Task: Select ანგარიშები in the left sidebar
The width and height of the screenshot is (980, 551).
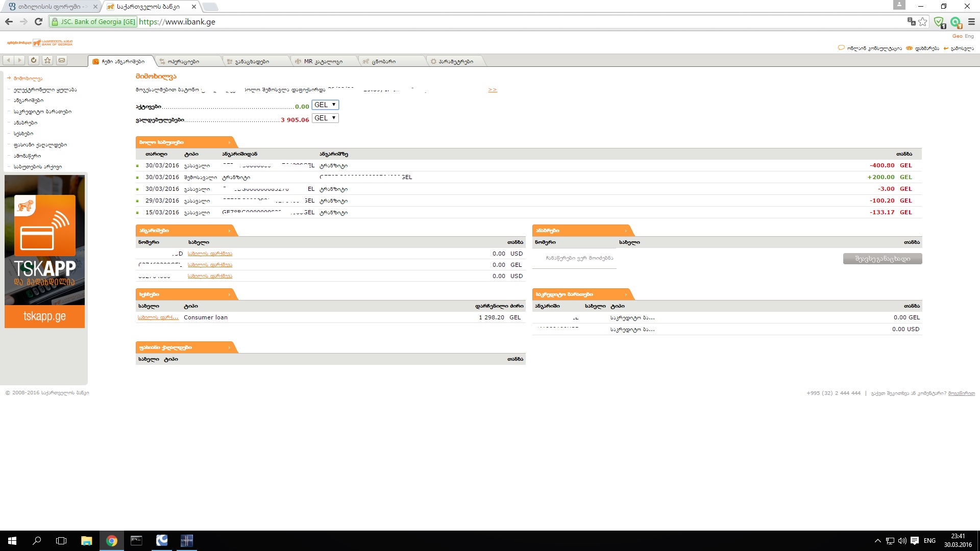Action: 29,101
